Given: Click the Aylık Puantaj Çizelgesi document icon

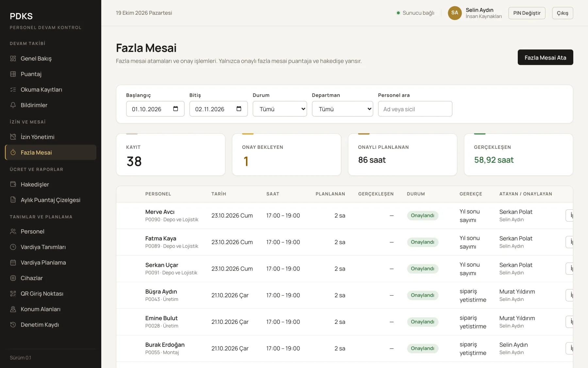Looking at the screenshot, I should click(13, 200).
